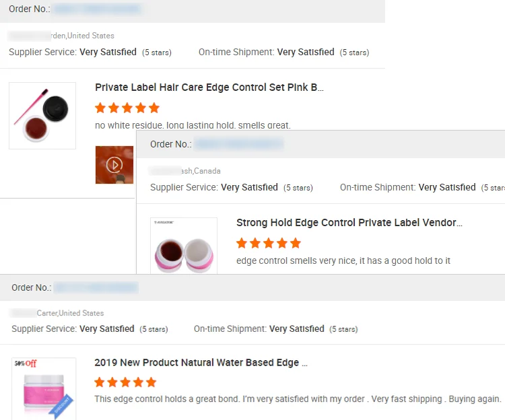Open the Strong Hold Edge Control Private Label link
The image size is (505, 420).
[349, 223]
